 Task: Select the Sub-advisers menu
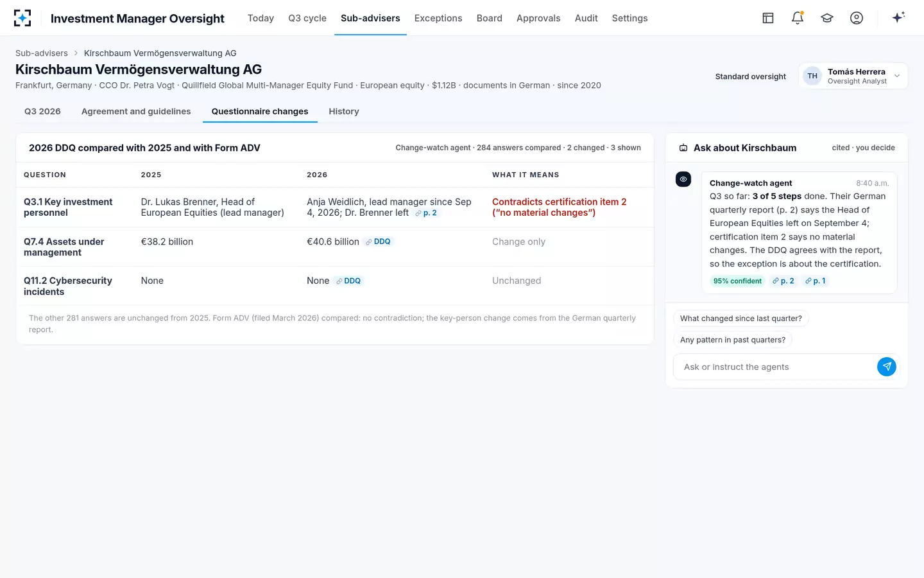click(x=370, y=18)
